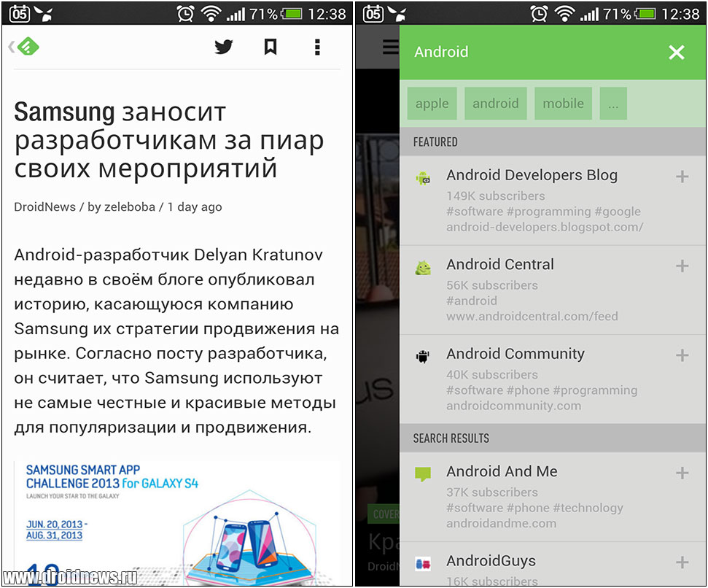Screen dimensions: 708x588
Task: Open Android Developers Blog title
Action: pos(532,175)
